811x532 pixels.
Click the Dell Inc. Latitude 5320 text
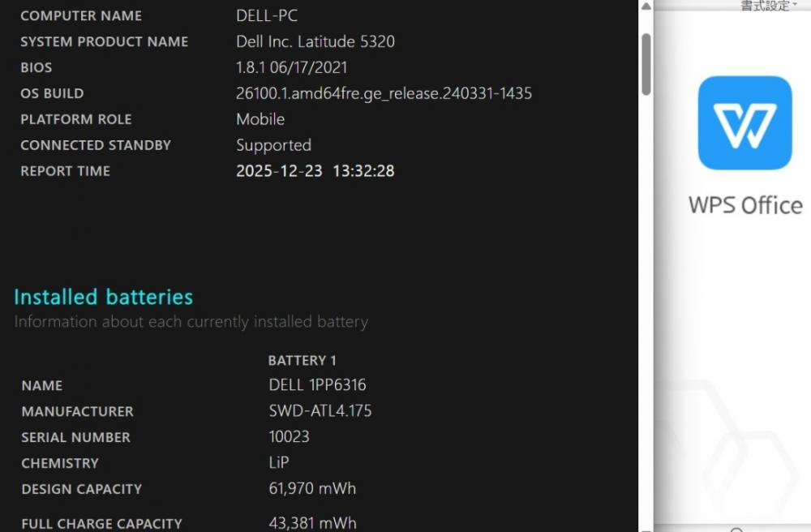click(315, 41)
